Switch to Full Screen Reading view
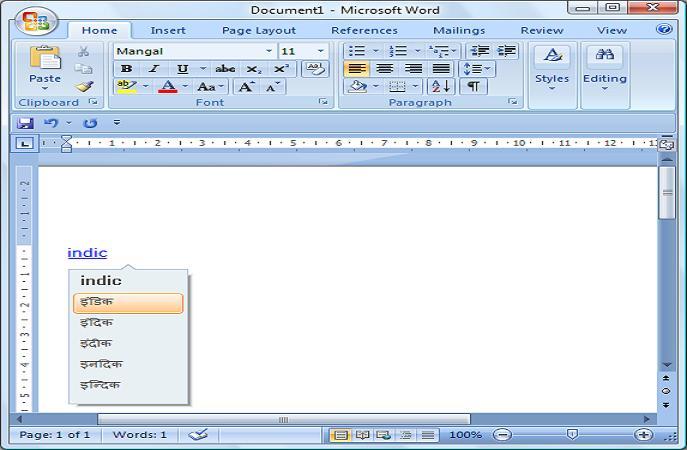Image resolution: width=687 pixels, height=450 pixels. click(x=362, y=435)
